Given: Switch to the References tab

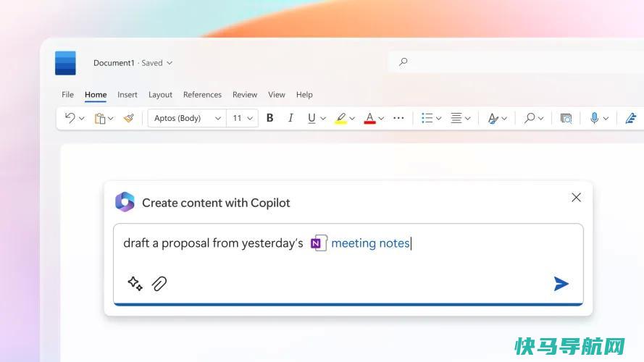Looking at the screenshot, I should [203, 94].
